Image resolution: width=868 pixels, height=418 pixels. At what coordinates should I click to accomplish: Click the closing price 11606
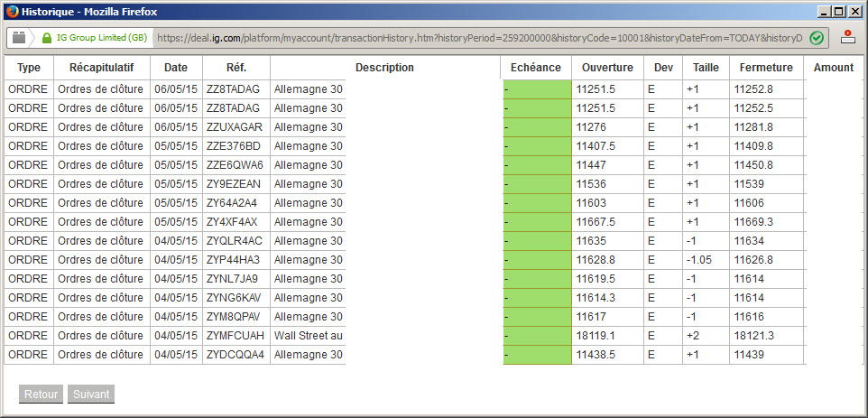tap(749, 202)
